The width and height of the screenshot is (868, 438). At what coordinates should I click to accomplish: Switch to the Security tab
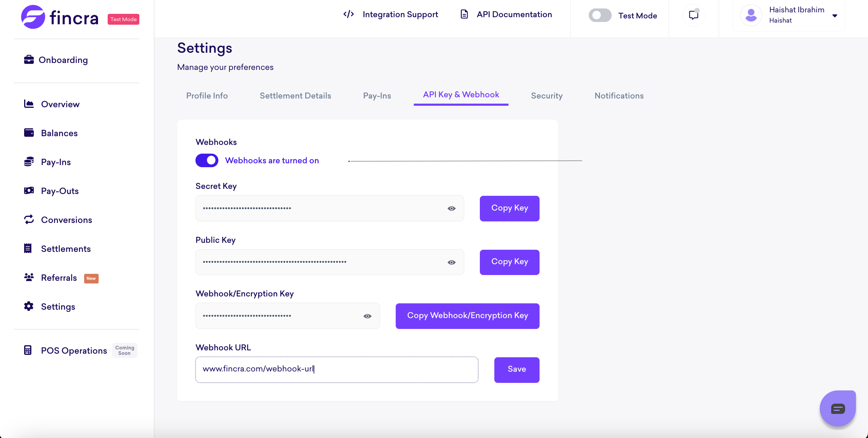click(x=546, y=95)
